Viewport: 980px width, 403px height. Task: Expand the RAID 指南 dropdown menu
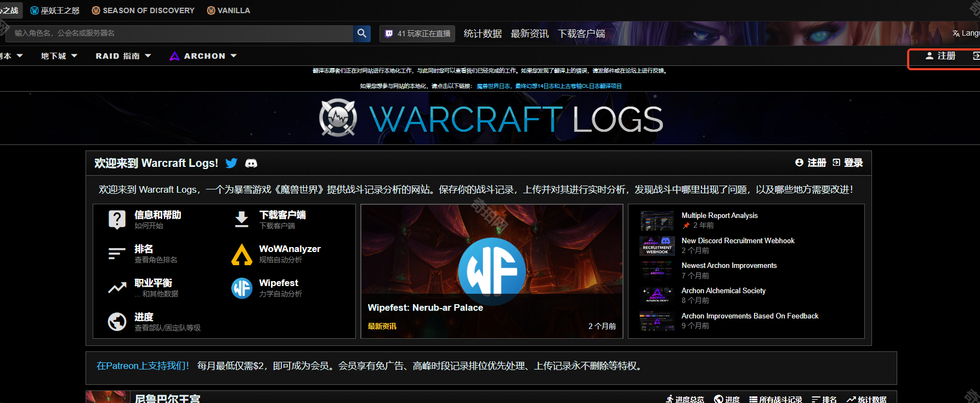pyautogui.click(x=123, y=56)
